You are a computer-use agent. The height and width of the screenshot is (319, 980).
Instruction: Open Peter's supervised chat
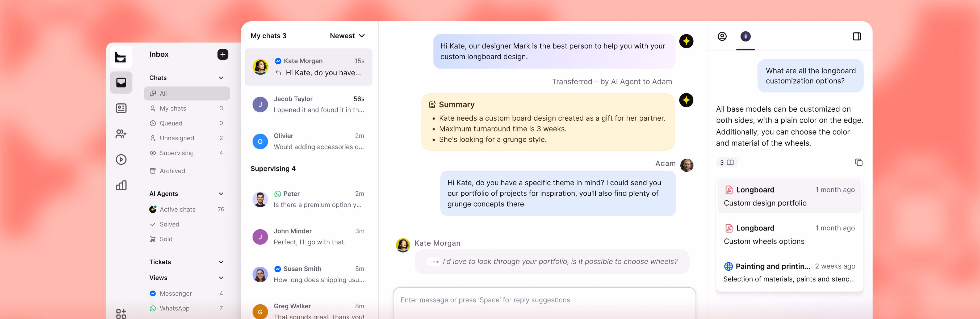click(308, 199)
